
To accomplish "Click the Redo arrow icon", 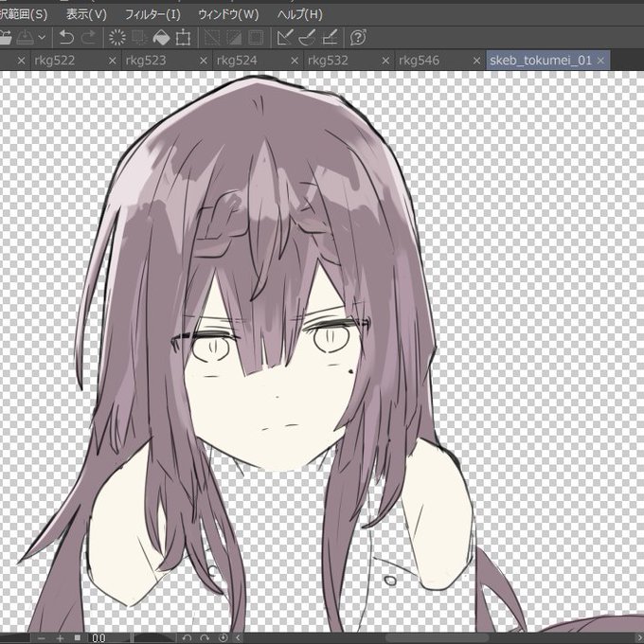I will point(88,38).
